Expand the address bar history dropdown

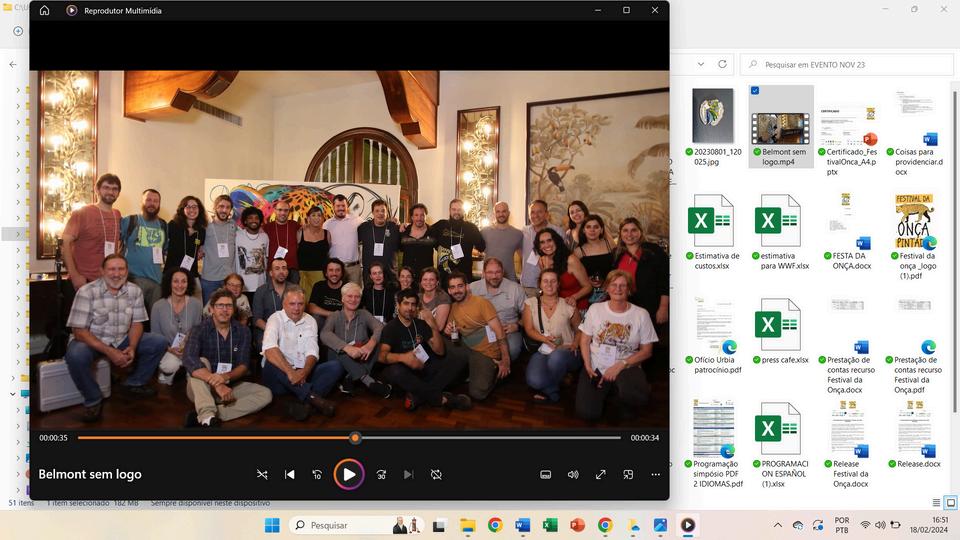701,64
